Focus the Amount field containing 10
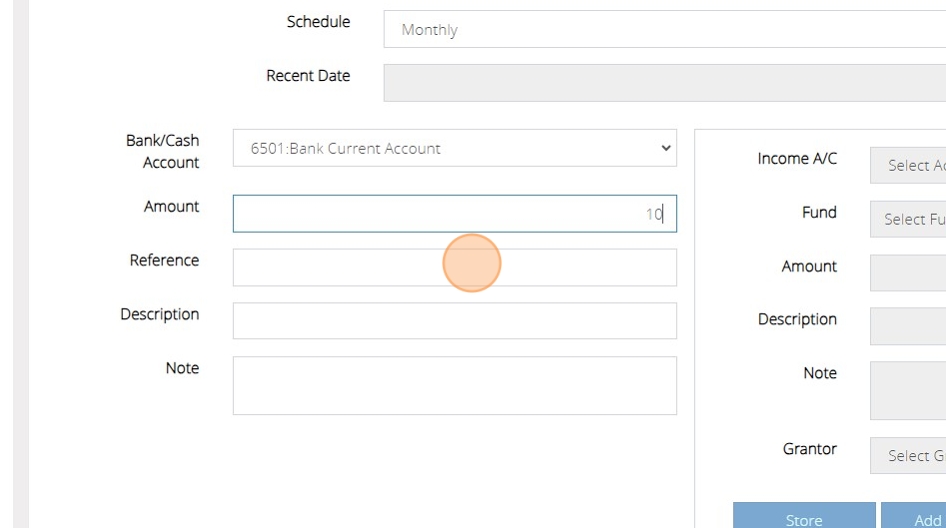 (x=454, y=214)
